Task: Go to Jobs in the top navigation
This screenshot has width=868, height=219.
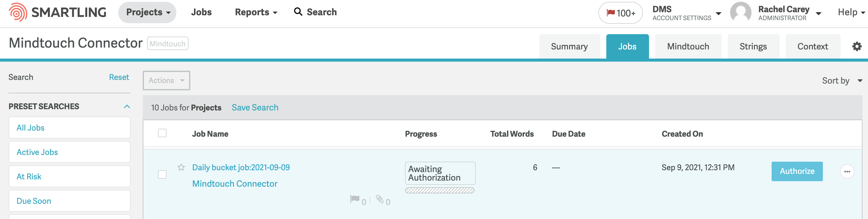Action: [201, 12]
